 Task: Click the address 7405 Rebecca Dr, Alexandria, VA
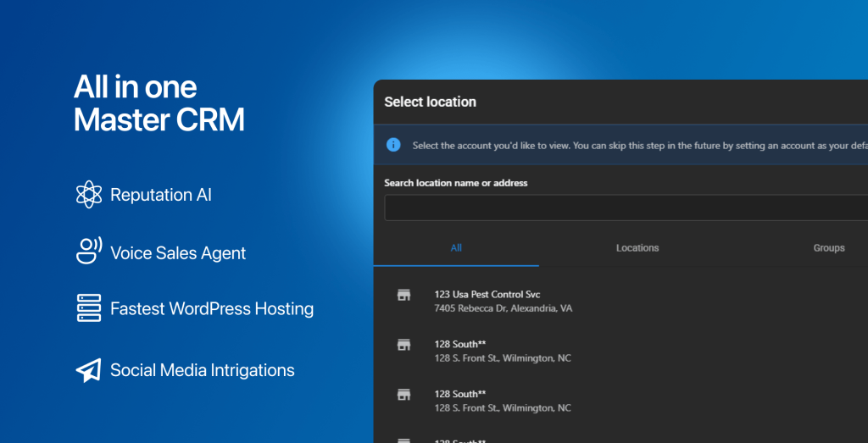504,308
